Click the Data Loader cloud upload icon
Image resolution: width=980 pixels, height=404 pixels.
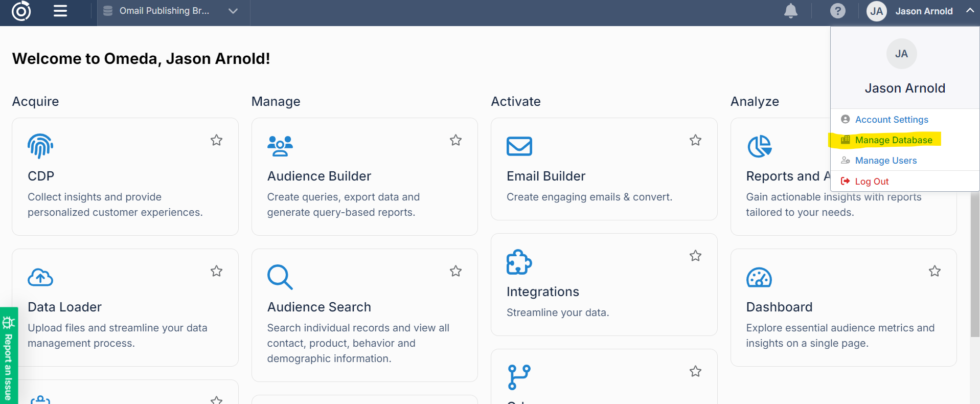pyautogui.click(x=40, y=277)
